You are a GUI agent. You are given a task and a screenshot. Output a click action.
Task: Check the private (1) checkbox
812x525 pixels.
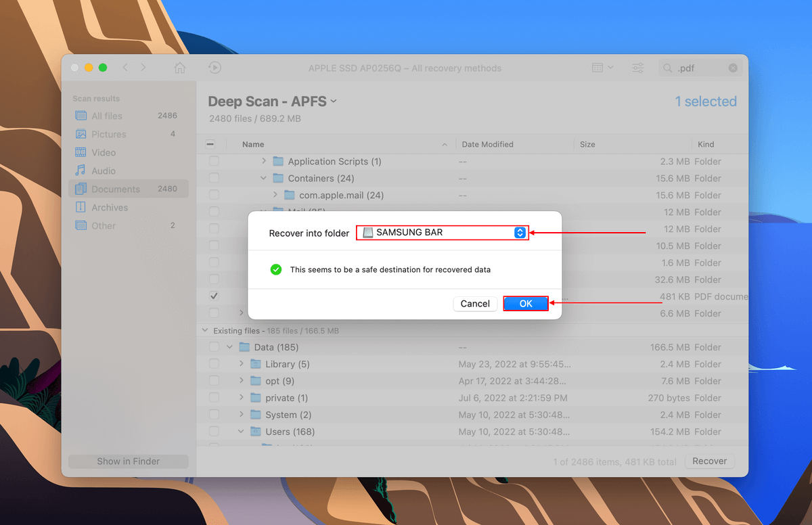214,398
